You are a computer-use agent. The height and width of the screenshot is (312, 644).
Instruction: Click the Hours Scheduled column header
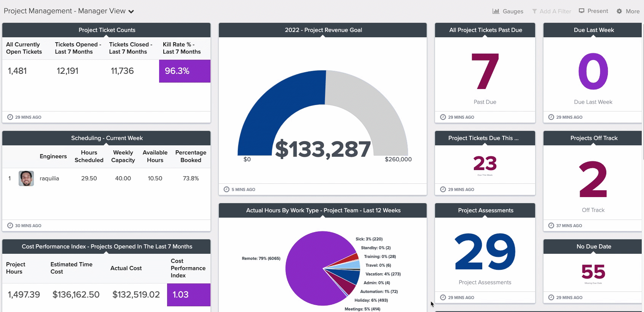tap(89, 156)
